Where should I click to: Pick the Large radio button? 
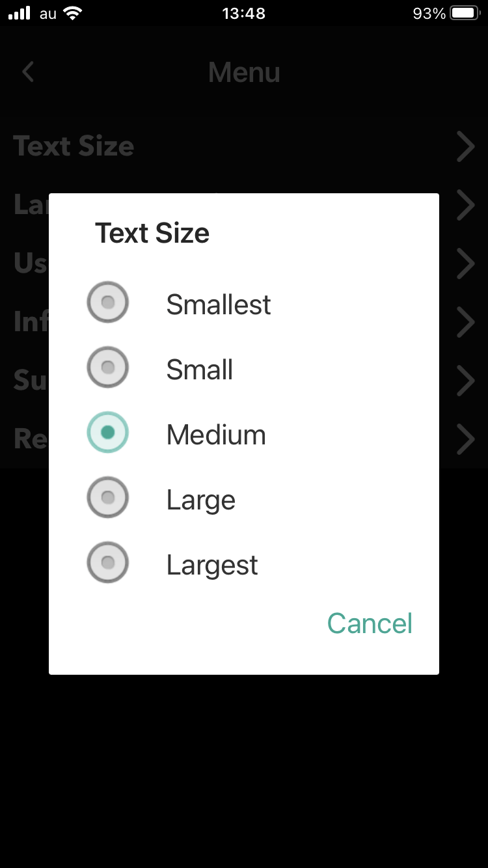[108, 498]
